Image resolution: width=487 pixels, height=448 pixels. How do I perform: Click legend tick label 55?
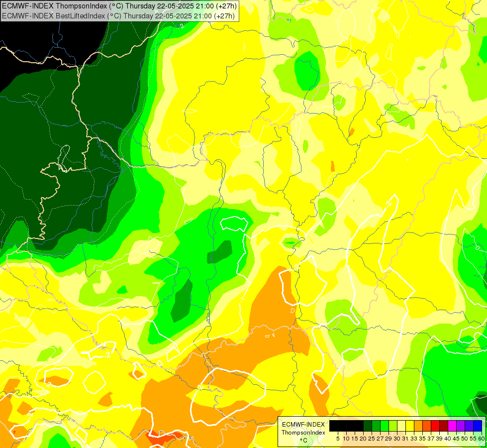pyautogui.click(x=474, y=439)
